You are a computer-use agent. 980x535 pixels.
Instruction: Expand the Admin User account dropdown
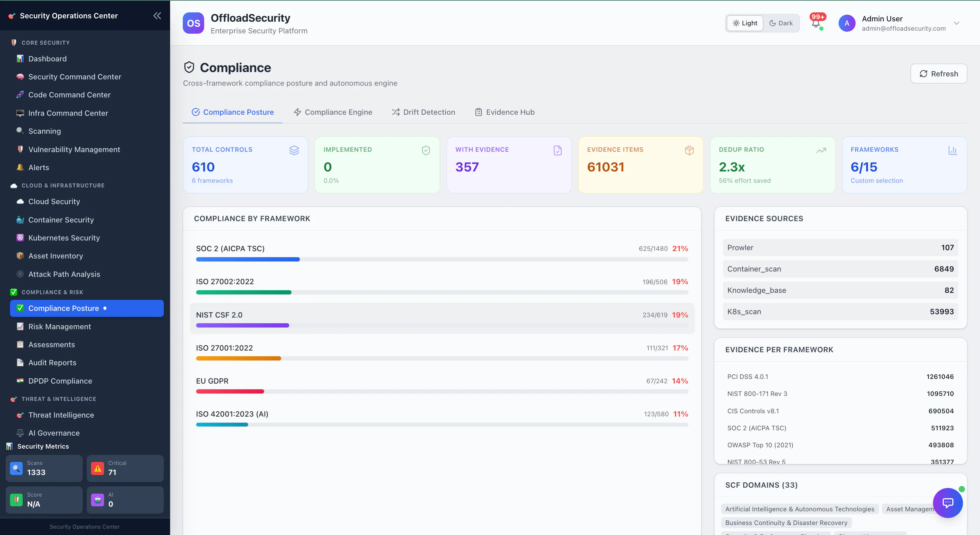click(x=956, y=23)
